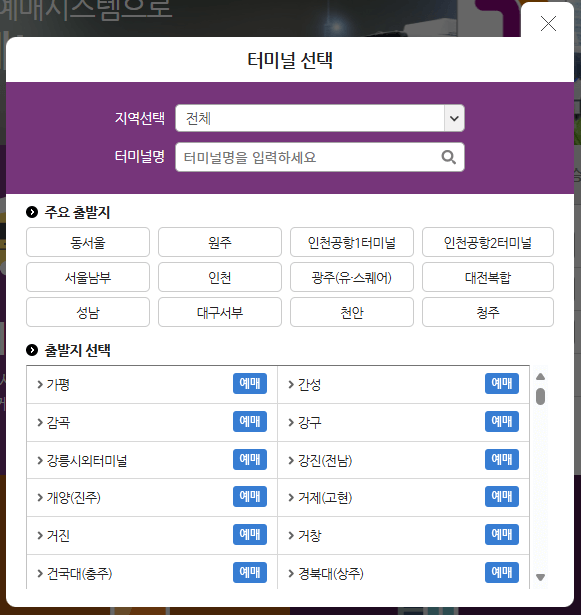Choose 건국대(충주) in the list
The image size is (581, 615).
(79, 574)
